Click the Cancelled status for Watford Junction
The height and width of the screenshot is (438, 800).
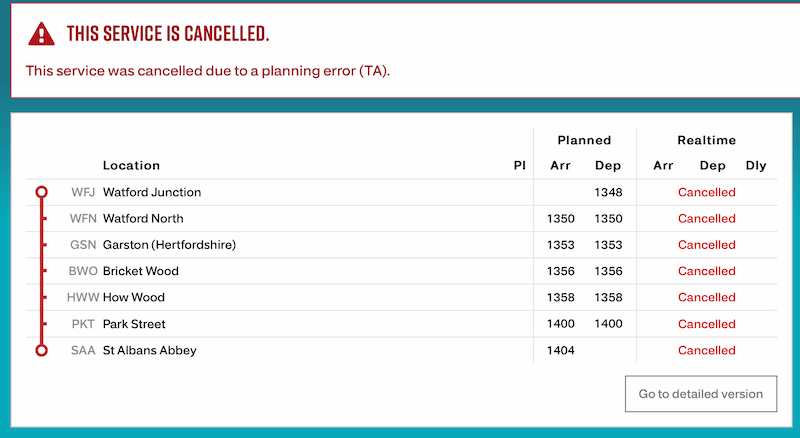coord(706,192)
